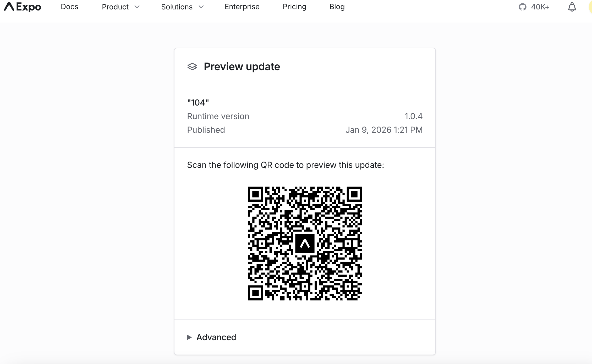Click the layers icon beside Preview update

(192, 67)
